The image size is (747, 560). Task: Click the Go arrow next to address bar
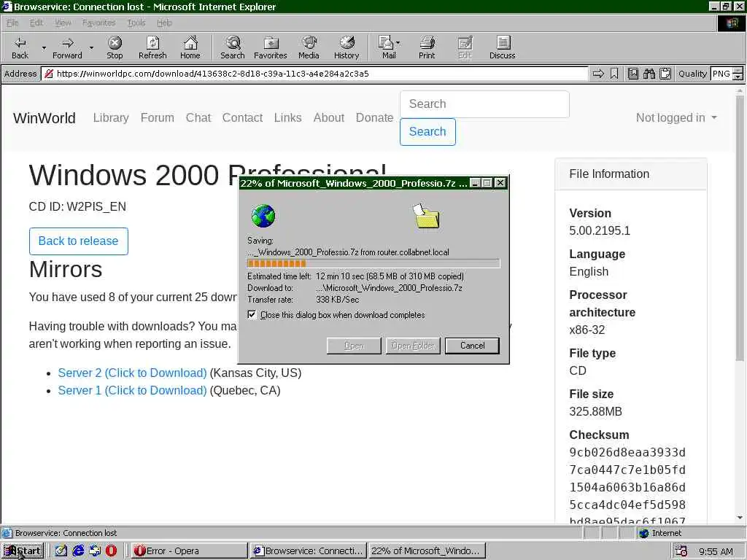coord(598,74)
